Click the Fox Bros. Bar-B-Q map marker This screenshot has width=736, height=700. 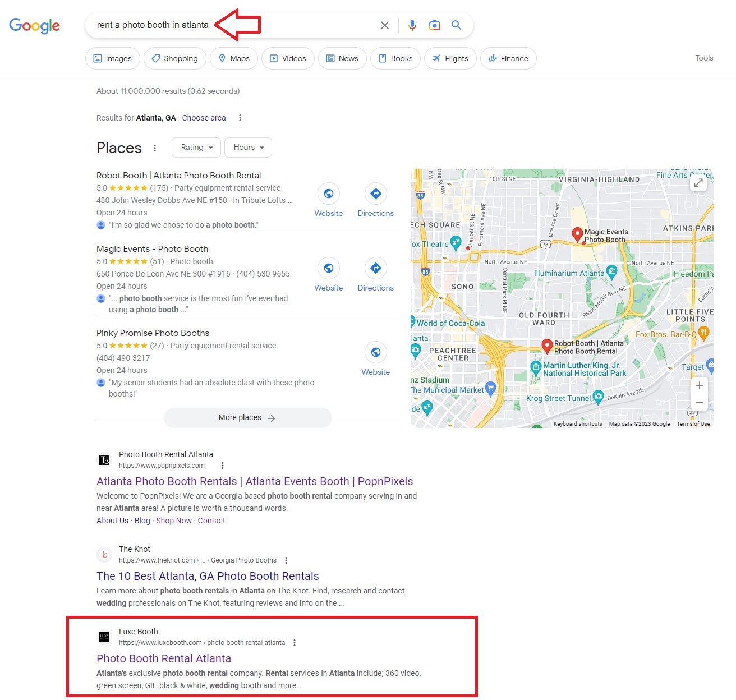point(704,333)
